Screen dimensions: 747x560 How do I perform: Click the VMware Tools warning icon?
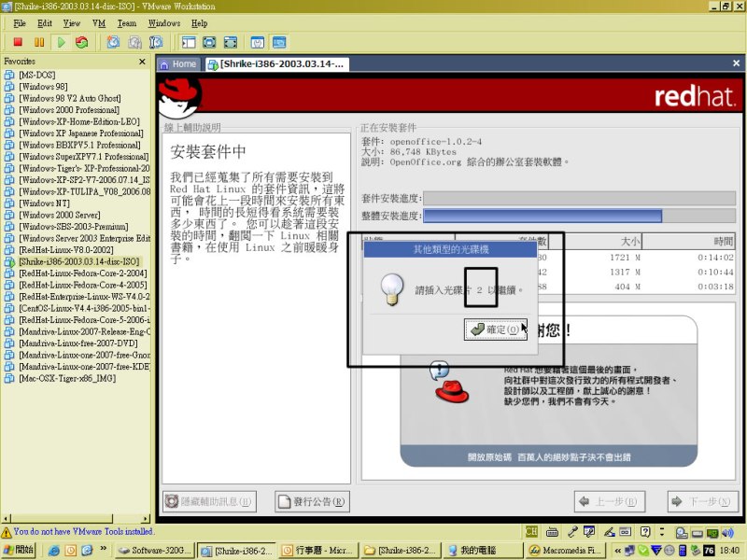[7, 532]
